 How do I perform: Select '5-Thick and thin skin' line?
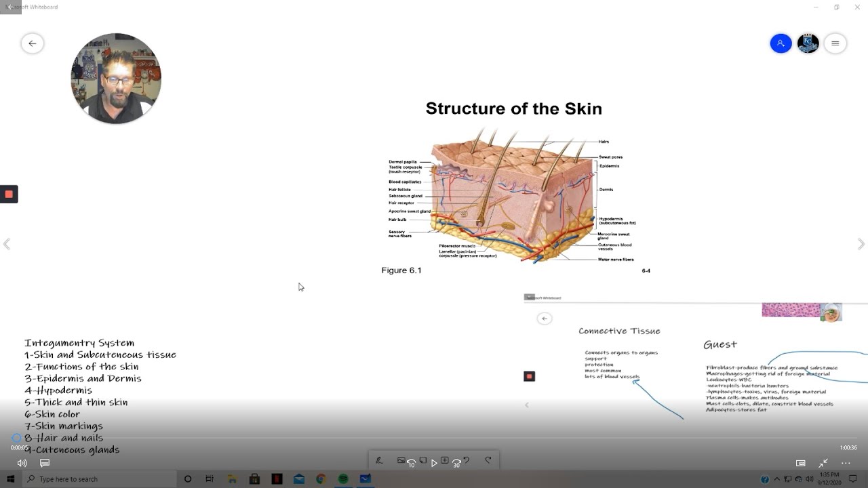pyautogui.click(x=76, y=402)
